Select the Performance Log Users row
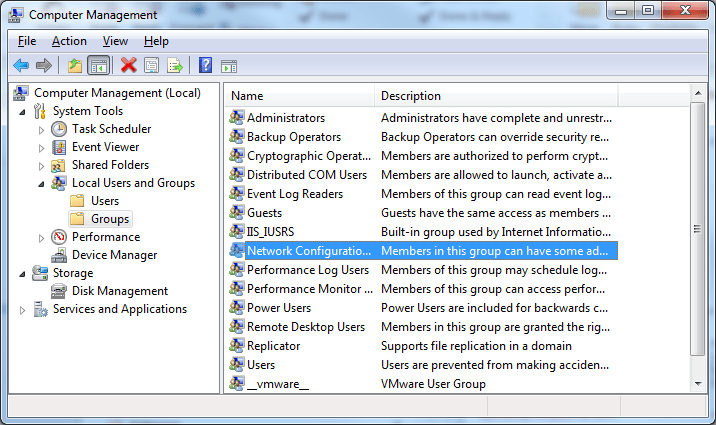 pyautogui.click(x=422, y=270)
